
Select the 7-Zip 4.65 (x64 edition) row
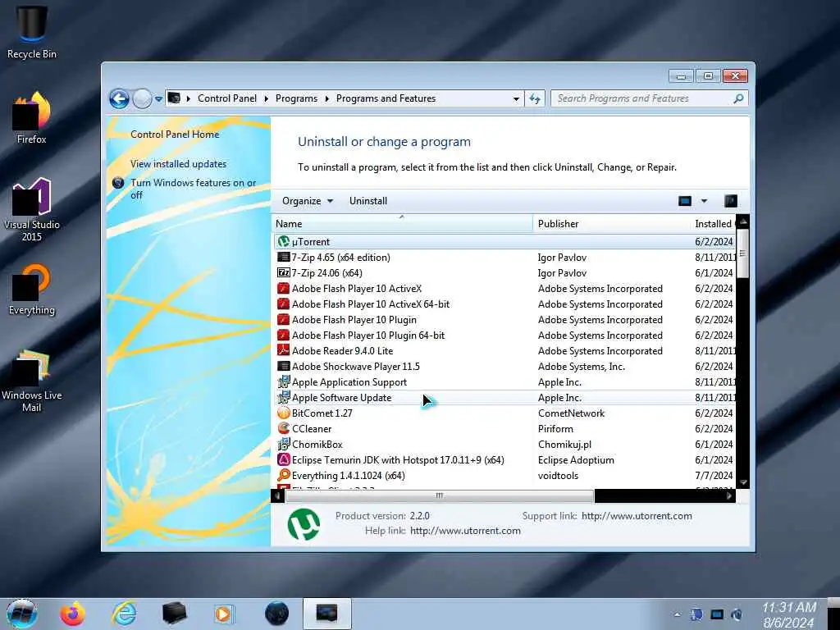click(504, 257)
